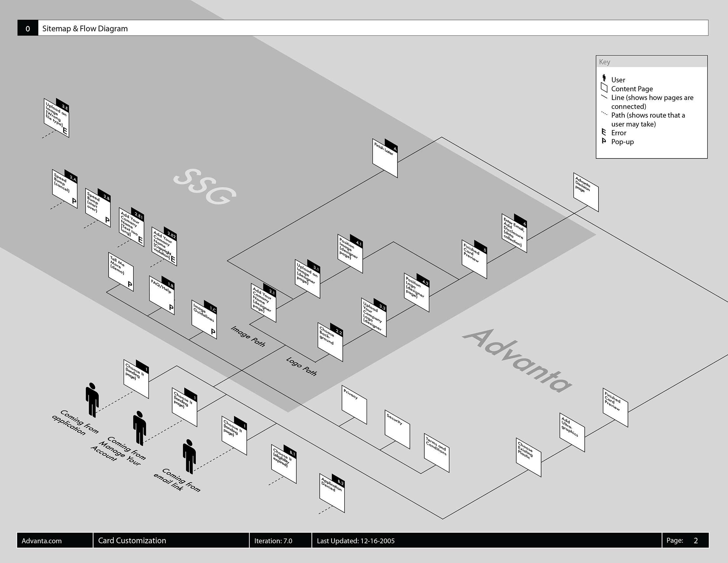The height and width of the screenshot is (563, 728).
Task: Select the 2.2 Choose Background card
Action: click(x=330, y=342)
